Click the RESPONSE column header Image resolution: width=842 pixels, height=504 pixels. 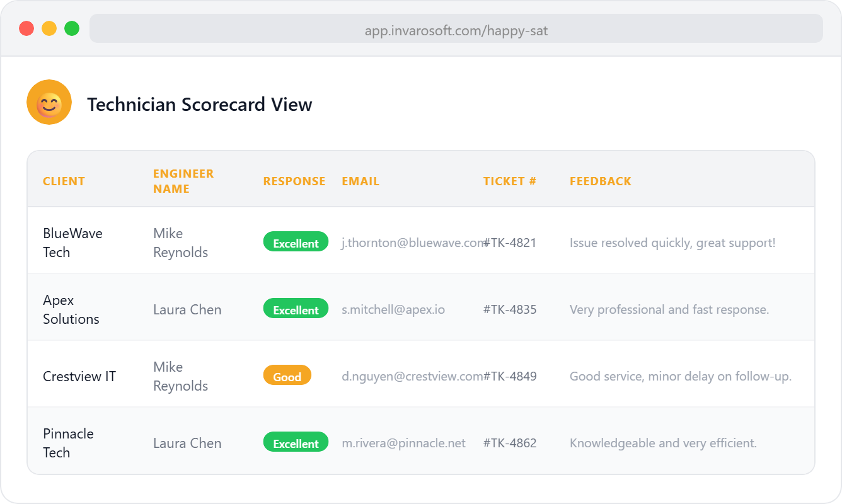pos(294,181)
